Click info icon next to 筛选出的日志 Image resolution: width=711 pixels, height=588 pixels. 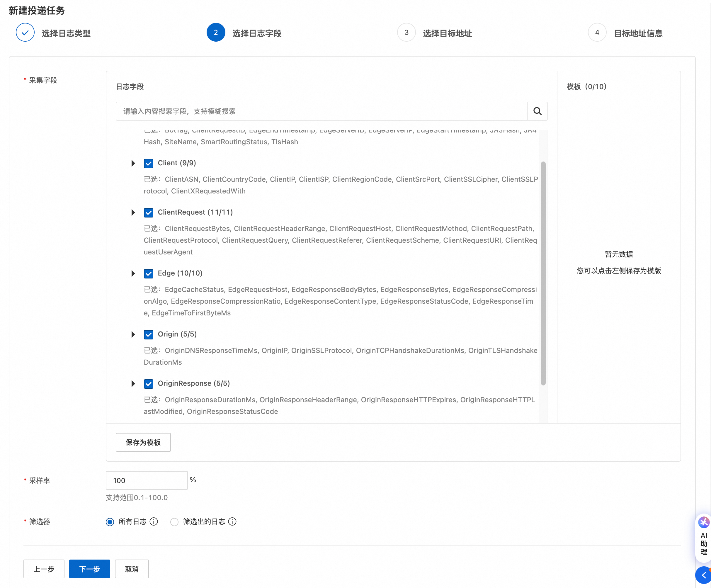tap(232, 522)
